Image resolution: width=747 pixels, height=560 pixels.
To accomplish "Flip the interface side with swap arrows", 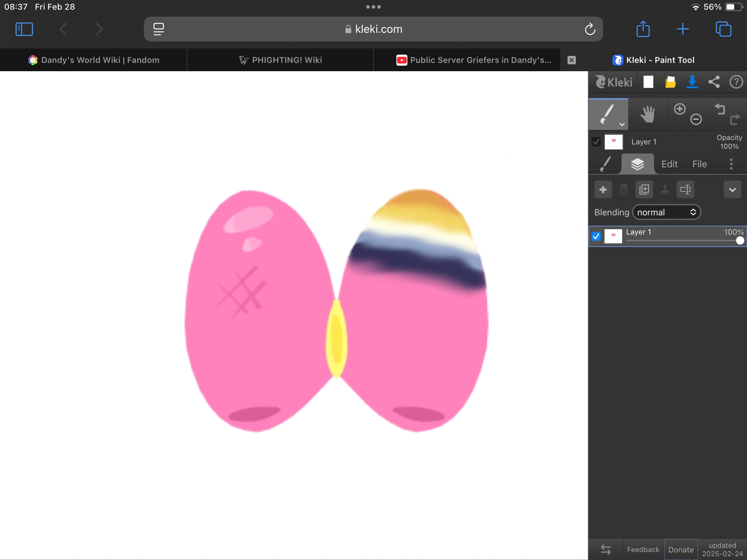I will coord(606,549).
